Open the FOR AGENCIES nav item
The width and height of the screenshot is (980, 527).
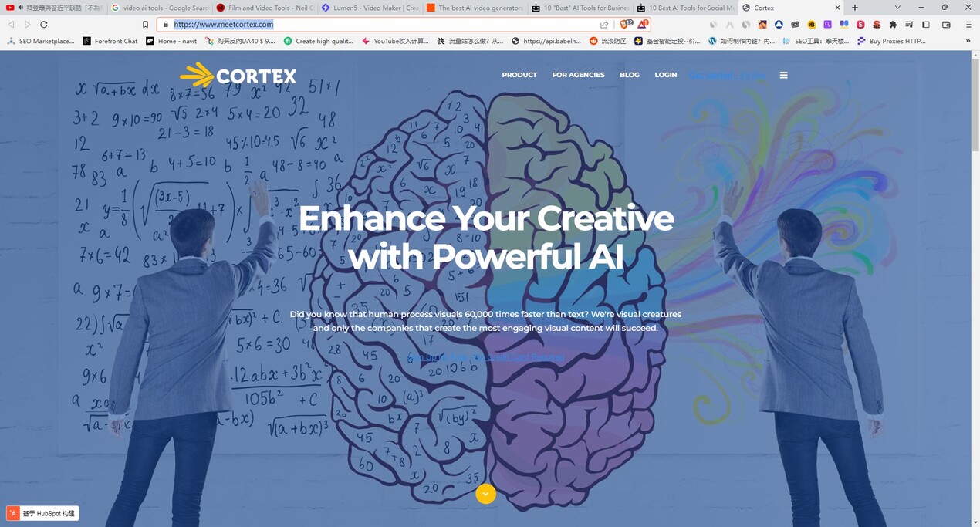point(578,75)
